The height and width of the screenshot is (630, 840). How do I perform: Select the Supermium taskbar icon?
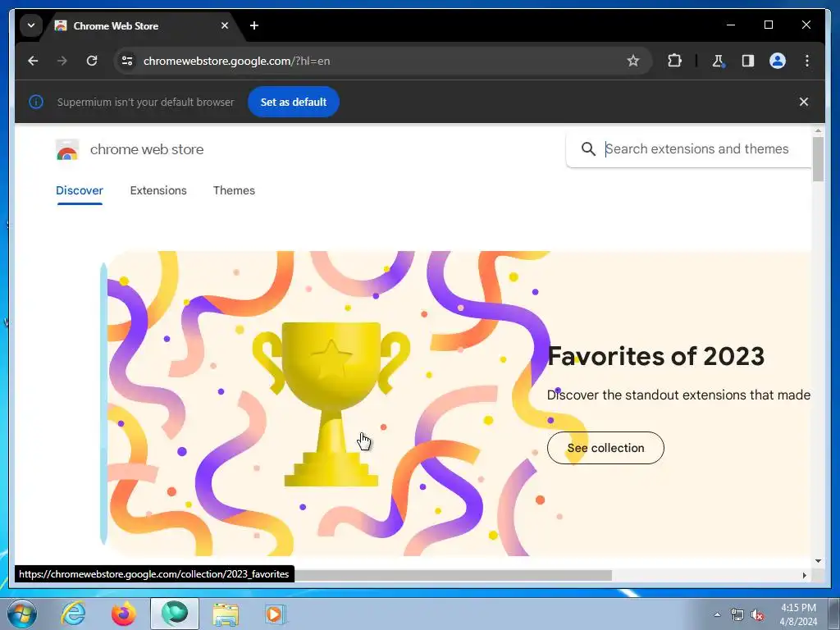click(x=175, y=614)
